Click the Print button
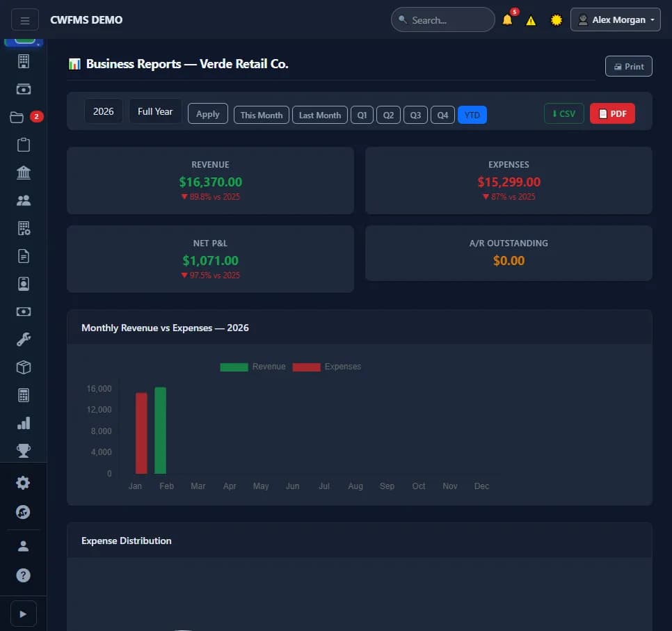The height and width of the screenshot is (631, 672). tap(629, 67)
